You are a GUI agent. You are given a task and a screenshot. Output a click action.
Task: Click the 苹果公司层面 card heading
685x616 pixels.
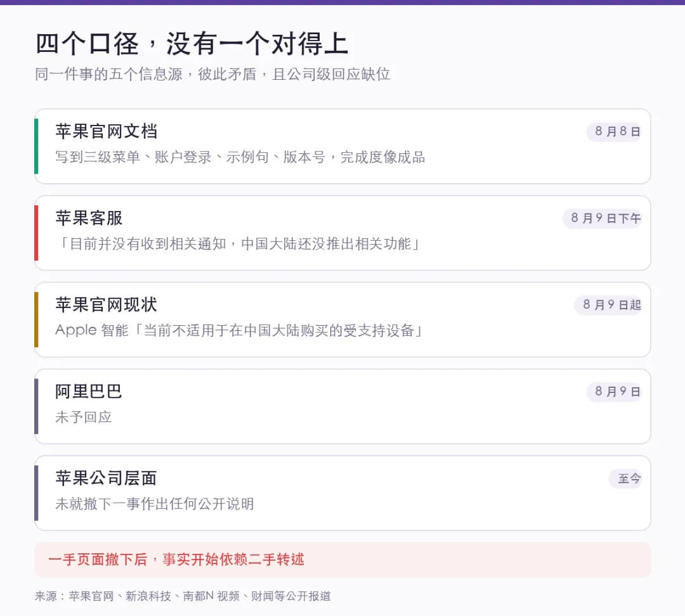[x=106, y=478]
